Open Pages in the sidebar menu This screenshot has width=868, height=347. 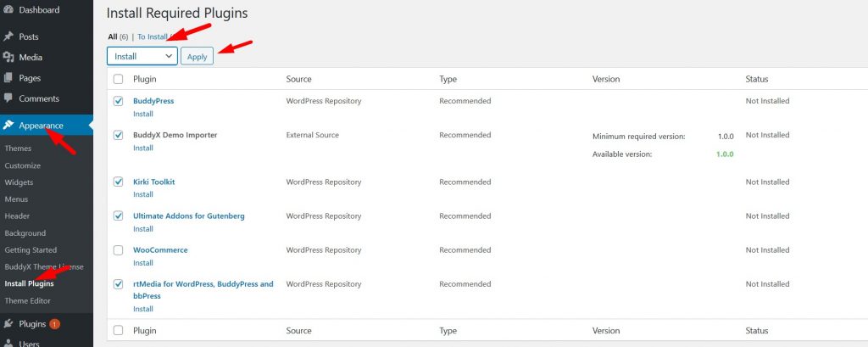tap(30, 78)
